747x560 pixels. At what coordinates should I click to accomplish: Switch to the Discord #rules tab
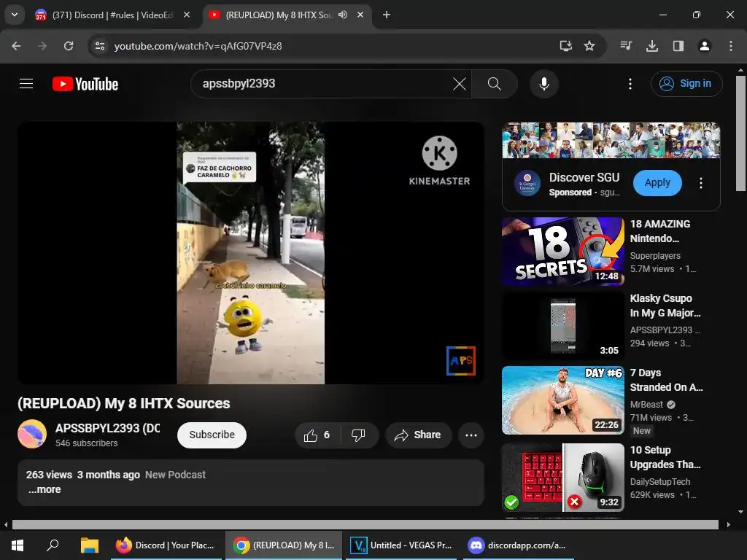pyautogui.click(x=112, y=15)
